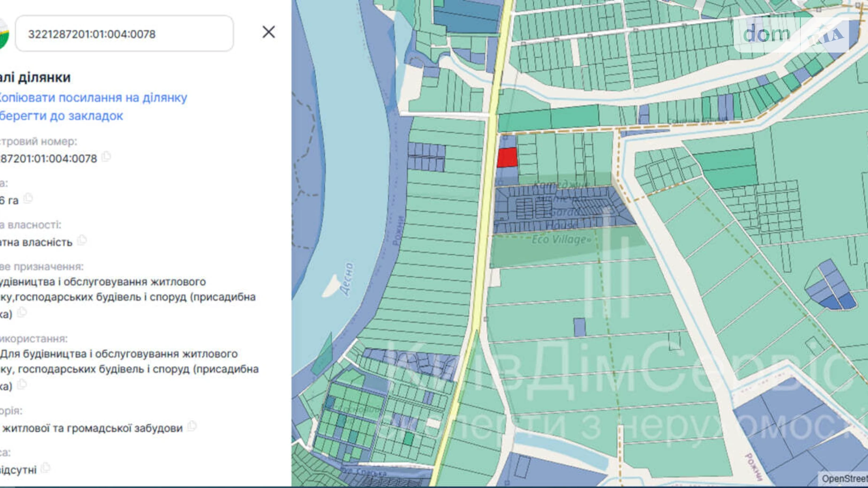Copy the restrictions value
Viewport: 868px width, 488px height.
pos(46,468)
